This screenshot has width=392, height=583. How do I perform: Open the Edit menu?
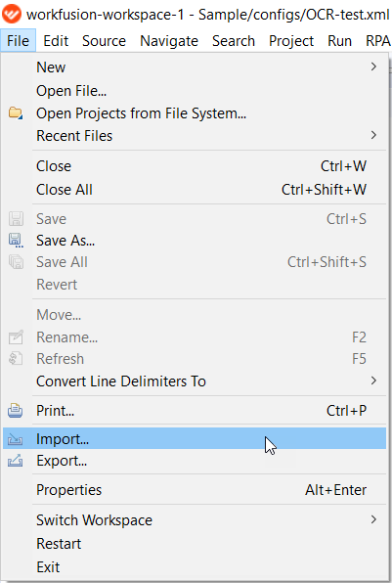tap(56, 40)
